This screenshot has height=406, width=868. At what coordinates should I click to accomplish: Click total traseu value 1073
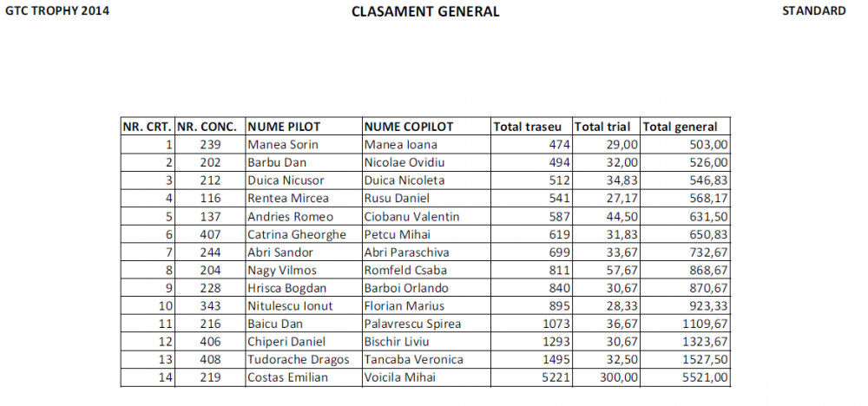tap(553, 324)
